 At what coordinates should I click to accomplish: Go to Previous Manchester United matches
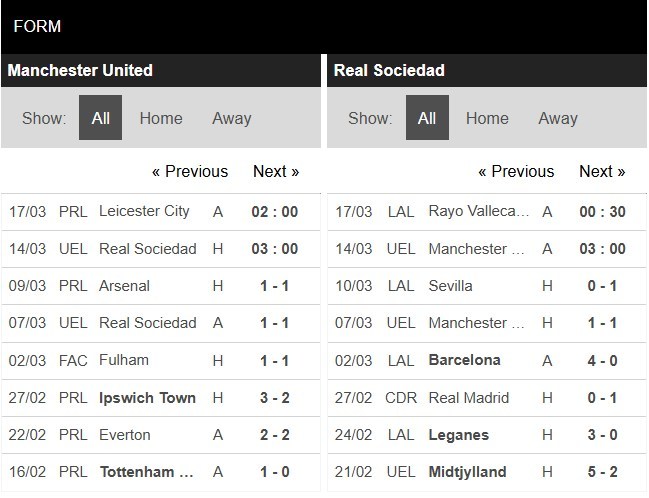(190, 171)
